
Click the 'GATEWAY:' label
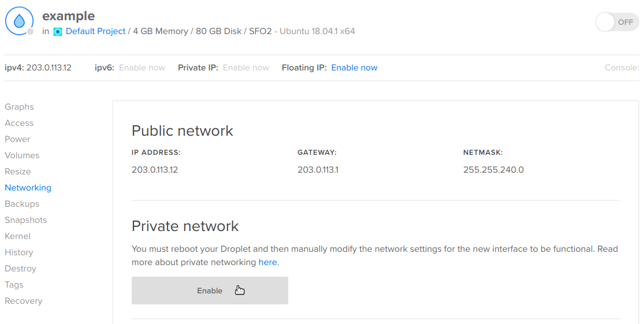coord(317,152)
